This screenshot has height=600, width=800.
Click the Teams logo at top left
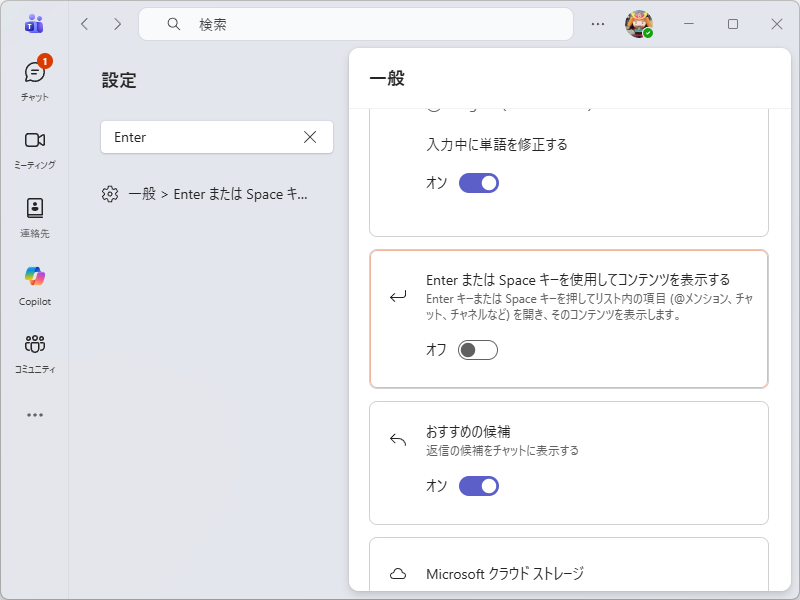(33, 22)
